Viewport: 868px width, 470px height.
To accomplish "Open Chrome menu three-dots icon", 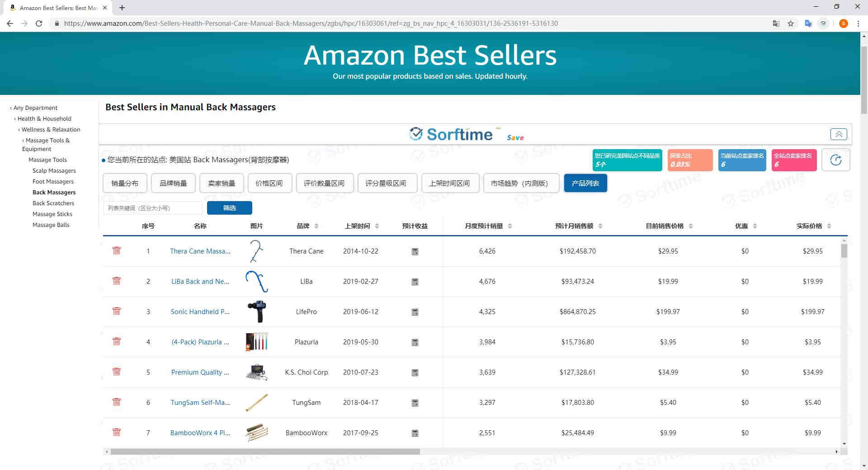I will (x=858, y=23).
